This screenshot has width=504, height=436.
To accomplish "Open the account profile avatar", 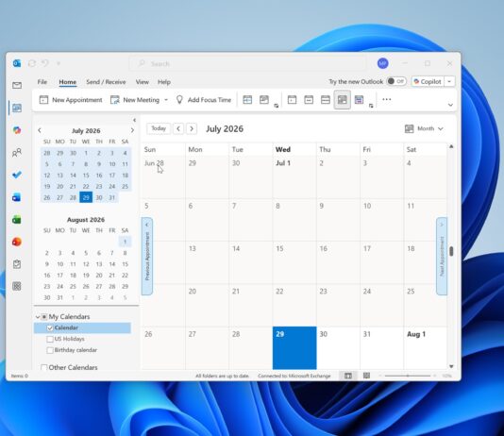I will [382, 63].
